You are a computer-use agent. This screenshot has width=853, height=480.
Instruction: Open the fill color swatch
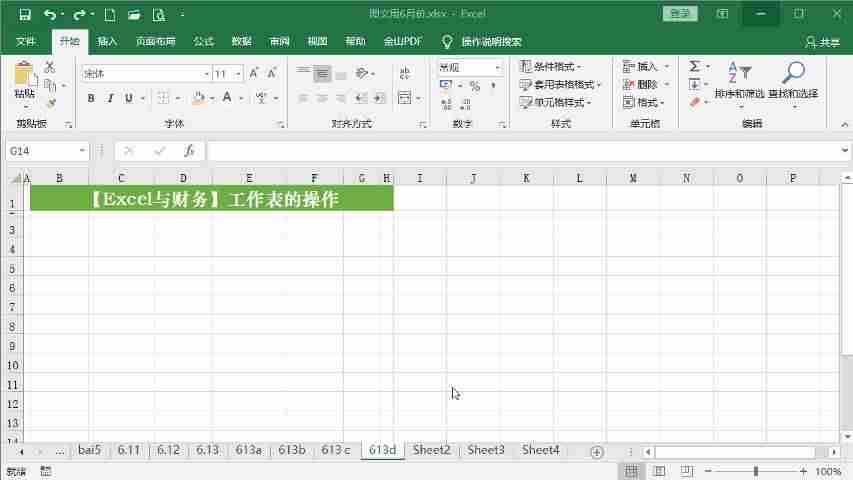pos(198,98)
